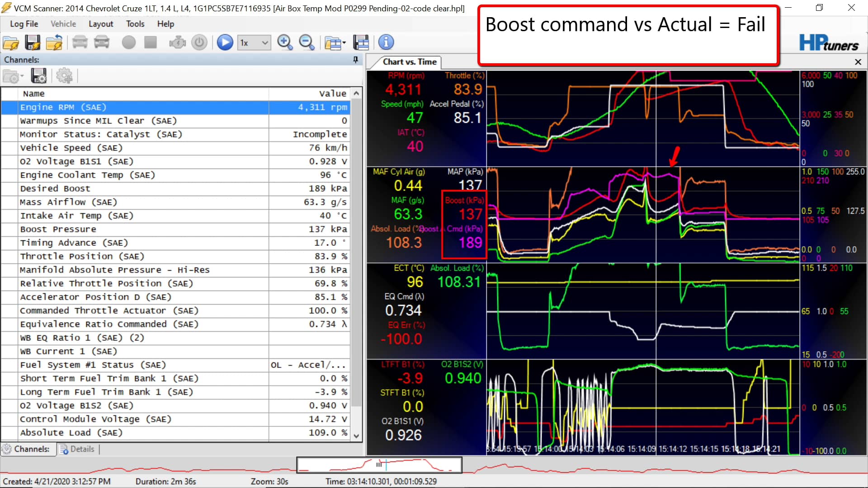The width and height of the screenshot is (868, 488).
Task: Select the Vehicle Speed (SAE) row
Action: (175, 148)
